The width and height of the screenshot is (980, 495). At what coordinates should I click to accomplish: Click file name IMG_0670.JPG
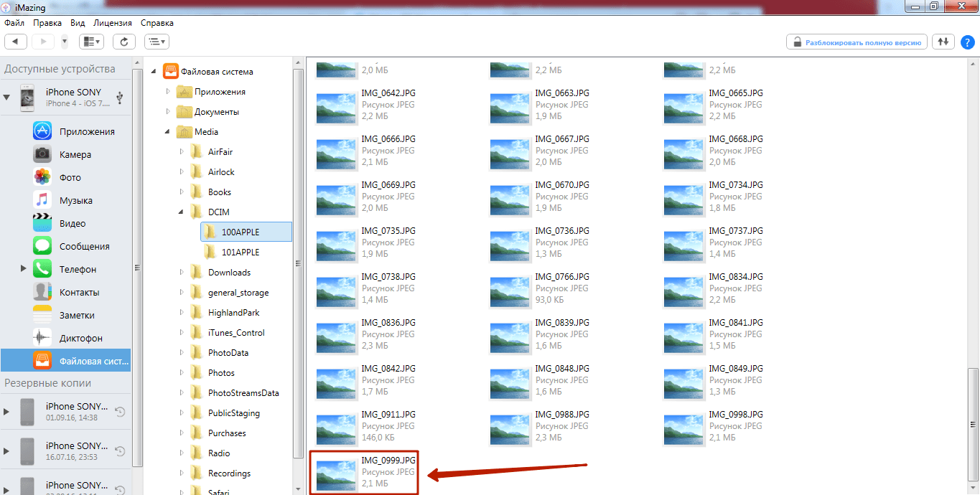click(562, 185)
